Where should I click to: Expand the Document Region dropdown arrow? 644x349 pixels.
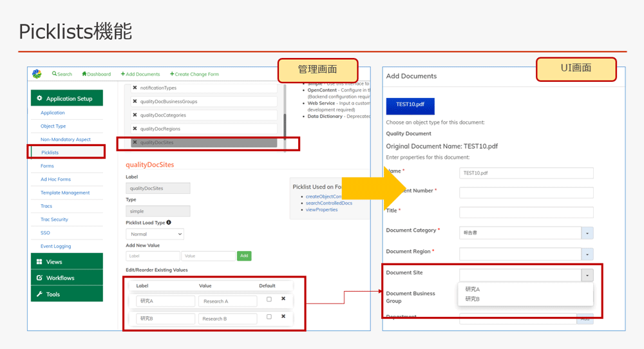(587, 254)
